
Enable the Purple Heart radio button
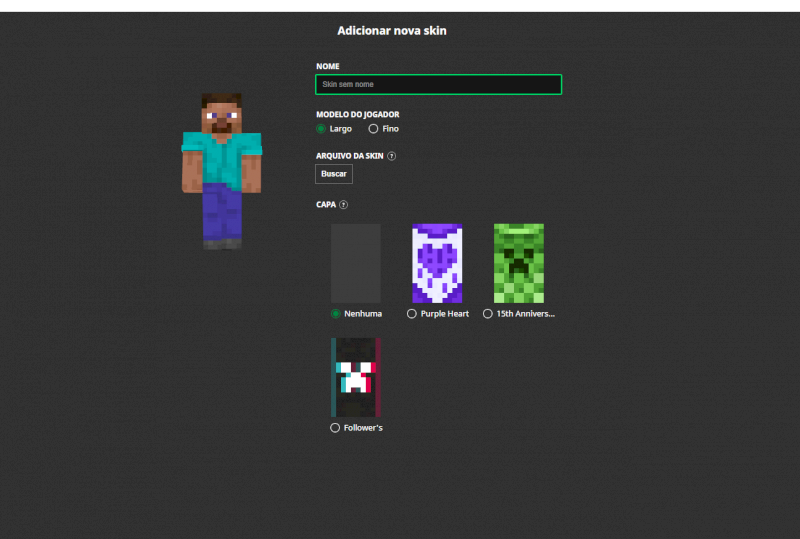point(412,314)
